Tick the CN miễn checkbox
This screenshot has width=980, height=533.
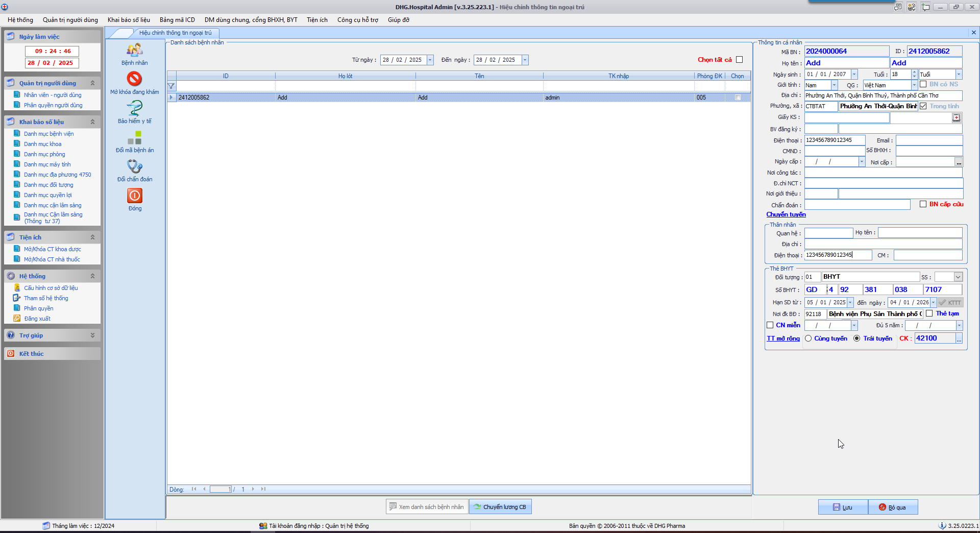[x=770, y=325]
